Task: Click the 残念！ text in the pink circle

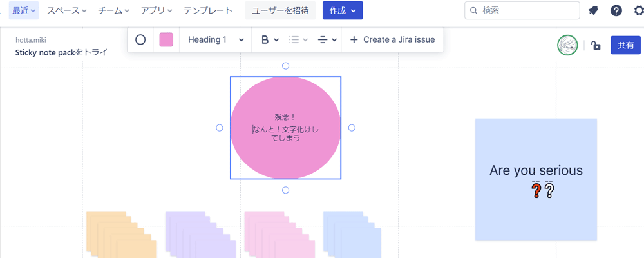Action: [x=285, y=117]
